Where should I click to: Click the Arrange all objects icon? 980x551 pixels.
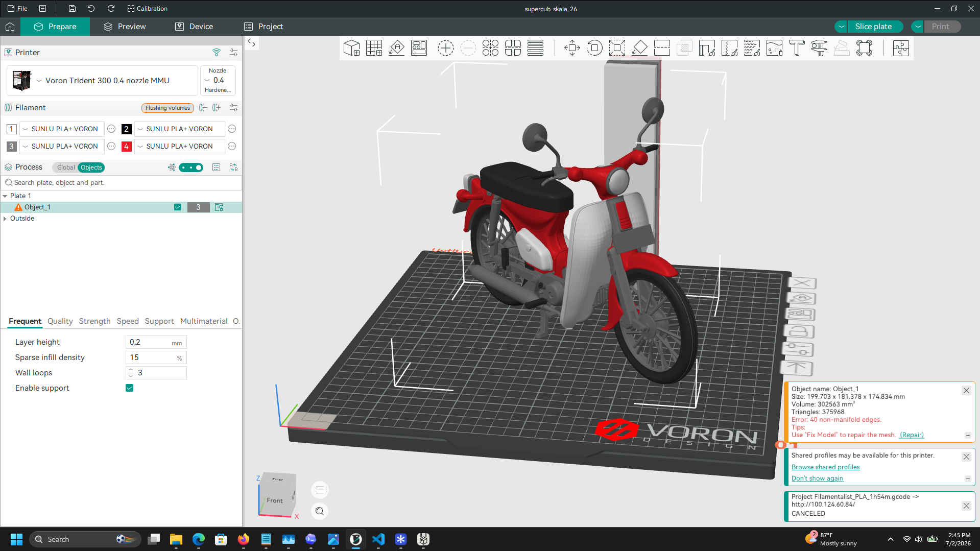pos(419,48)
